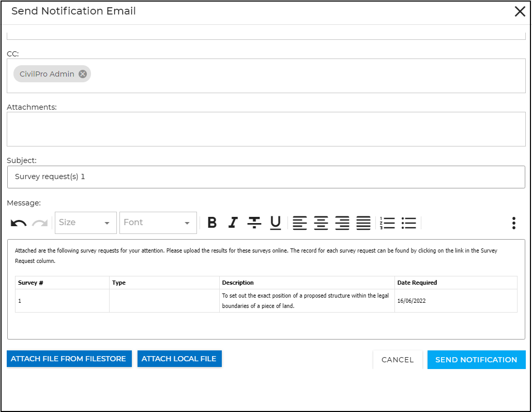
Task: Toggle bold formatting in message toolbar
Action: pos(212,223)
